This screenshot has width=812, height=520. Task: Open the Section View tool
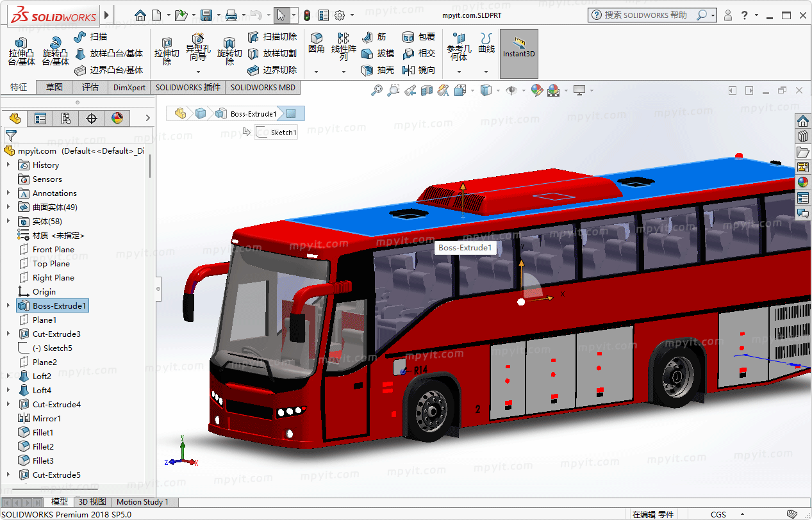427,91
